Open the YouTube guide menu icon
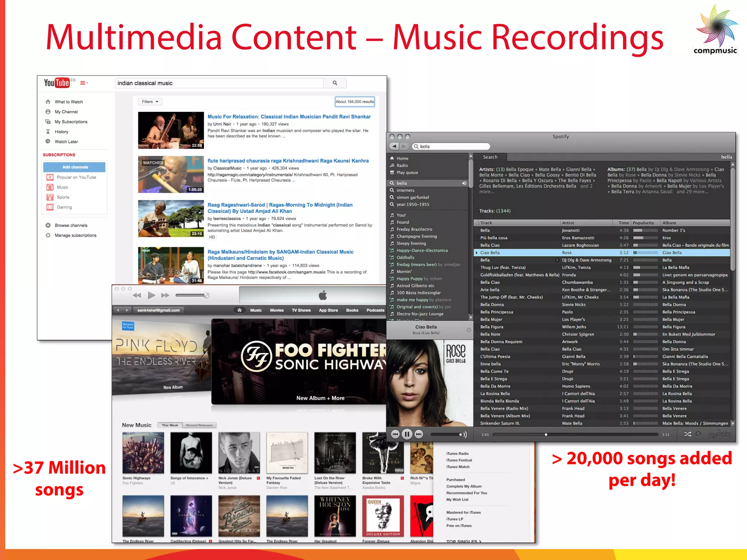Viewport: 747px width, 560px height. (x=84, y=83)
